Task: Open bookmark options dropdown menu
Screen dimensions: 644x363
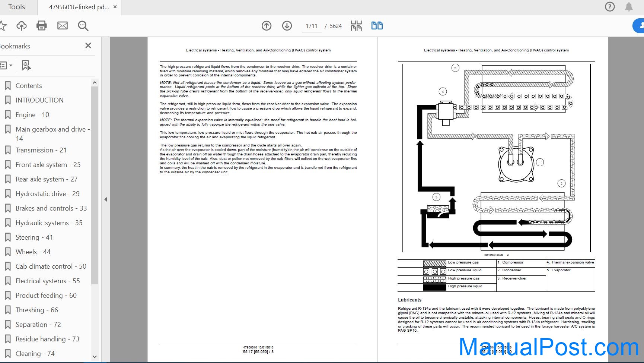Action: [x=6, y=66]
